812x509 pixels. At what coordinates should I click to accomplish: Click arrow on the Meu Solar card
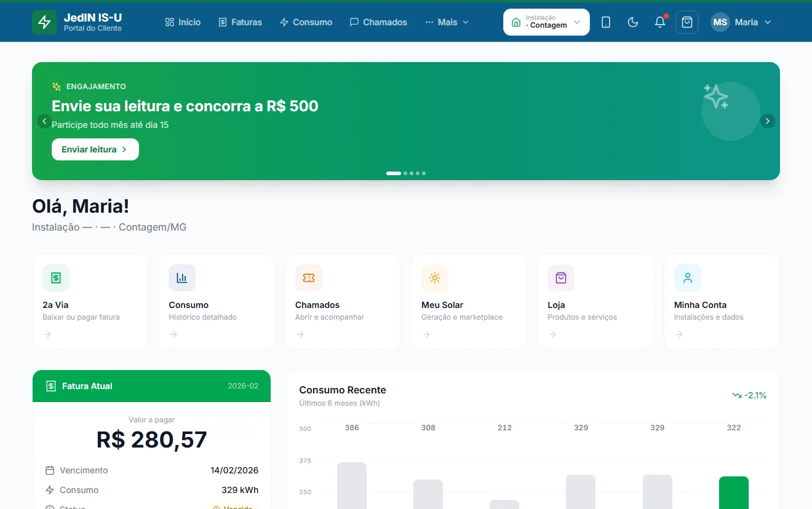426,334
